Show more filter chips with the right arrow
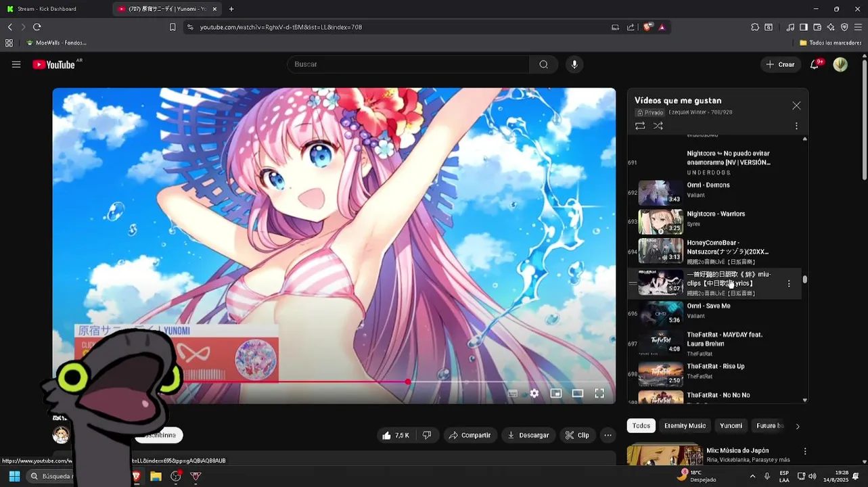 (798, 426)
